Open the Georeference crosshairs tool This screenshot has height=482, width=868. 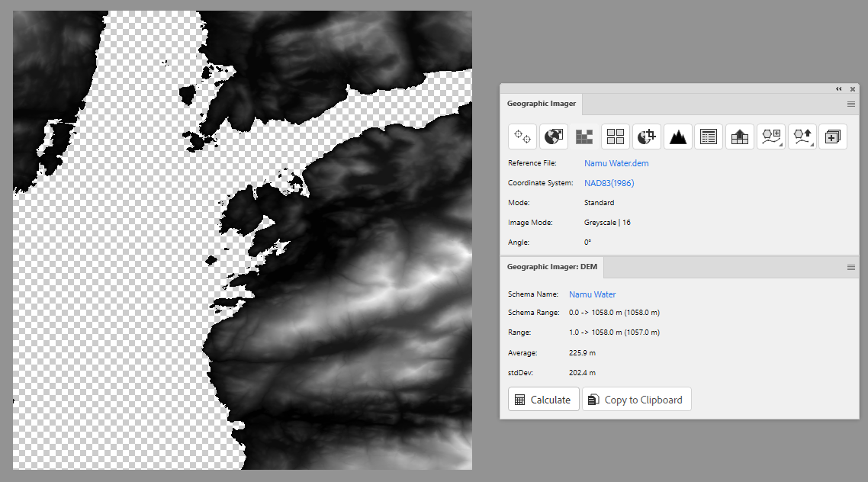(522, 136)
